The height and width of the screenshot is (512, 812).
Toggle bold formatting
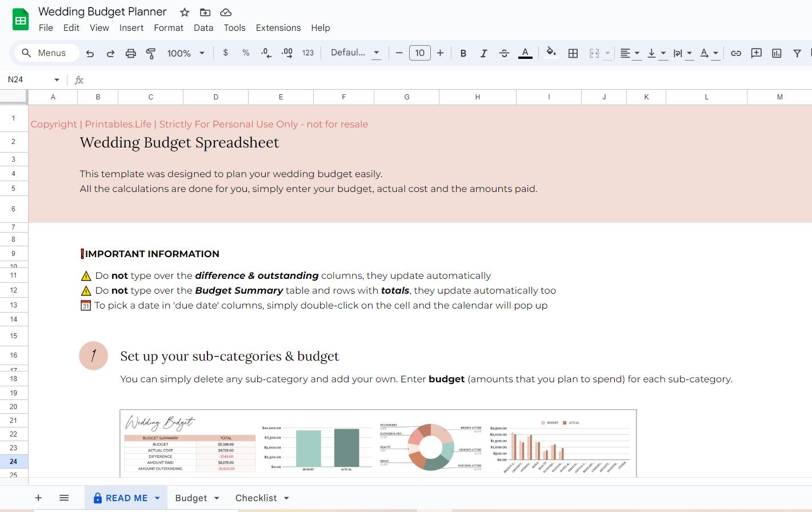pos(463,53)
